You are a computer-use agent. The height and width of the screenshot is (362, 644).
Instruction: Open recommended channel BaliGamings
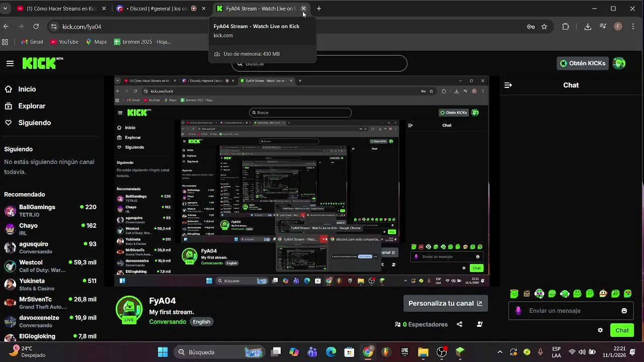coord(50,211)
